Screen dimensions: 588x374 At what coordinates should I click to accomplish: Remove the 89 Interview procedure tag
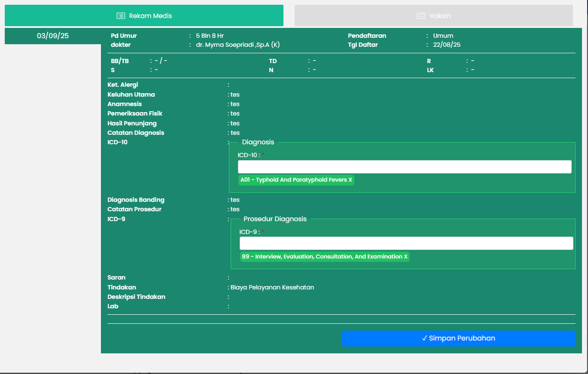[405, 257]
